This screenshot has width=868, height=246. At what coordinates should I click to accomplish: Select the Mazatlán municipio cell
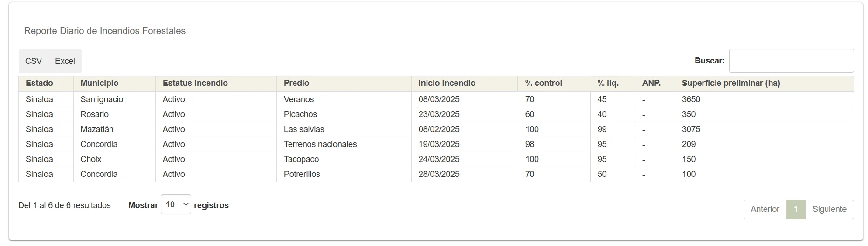point(97,129)
